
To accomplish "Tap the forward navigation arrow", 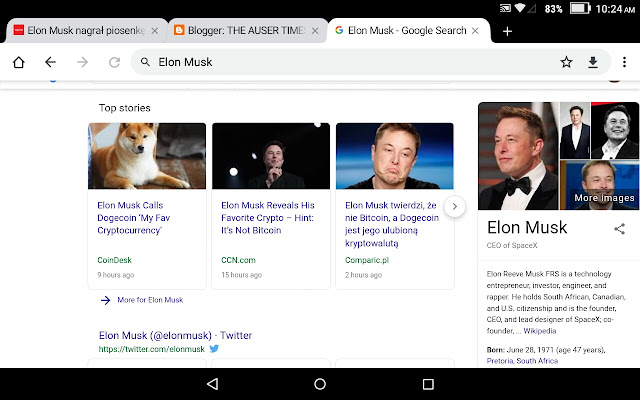I will click(x=82, y=62).
